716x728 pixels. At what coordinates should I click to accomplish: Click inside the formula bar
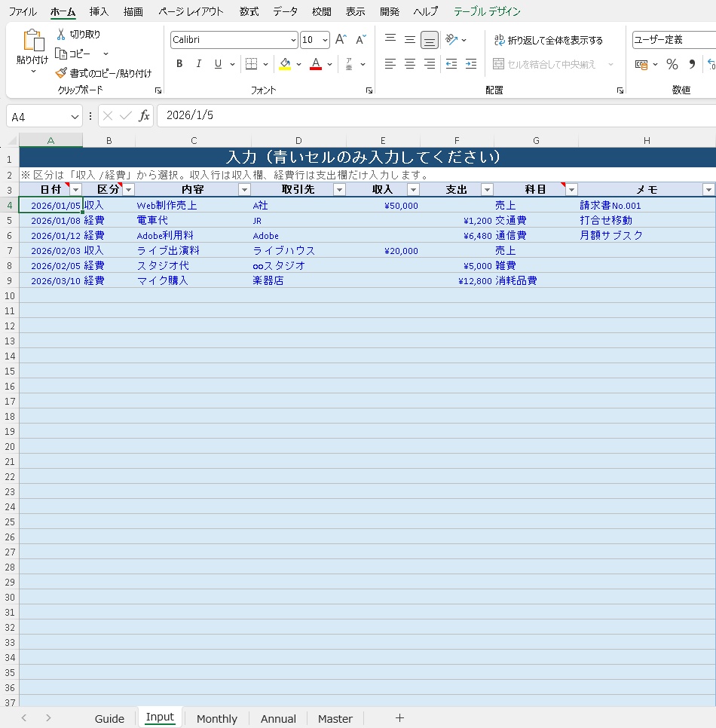[x=301, y=115]
